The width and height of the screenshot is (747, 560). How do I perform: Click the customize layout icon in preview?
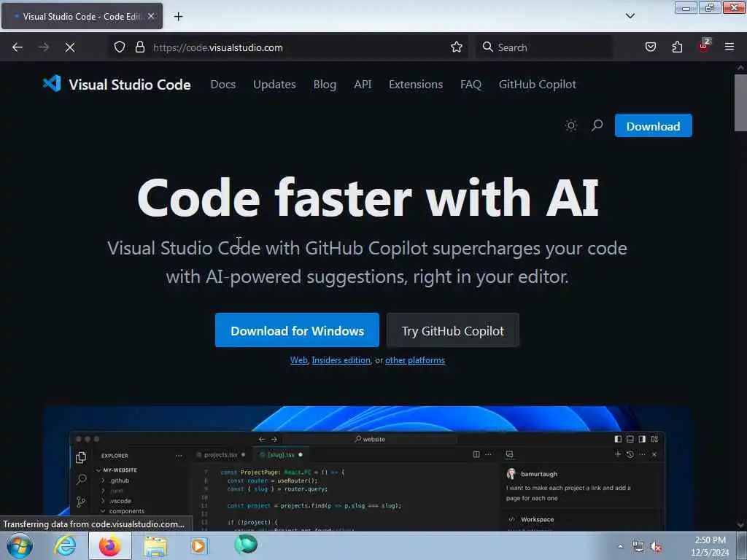coord(654,439)
